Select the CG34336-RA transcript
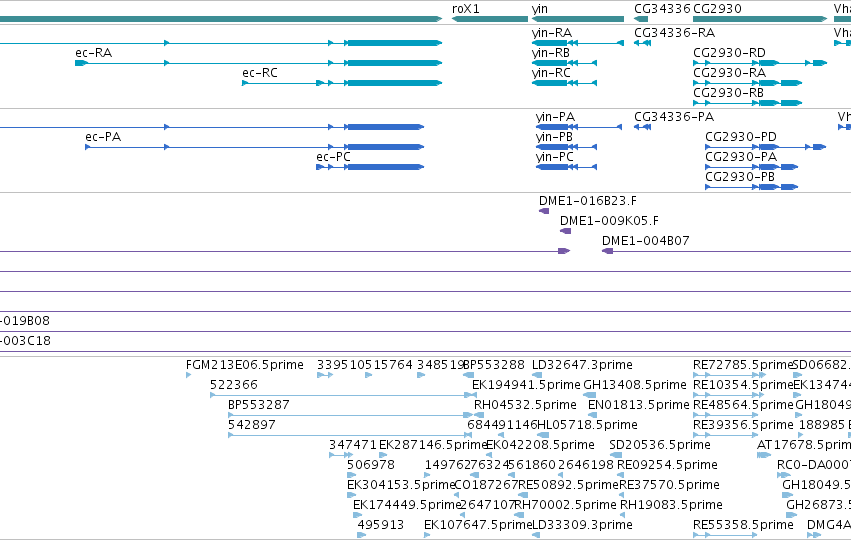The image size is (851, 540). click(643, 43)
